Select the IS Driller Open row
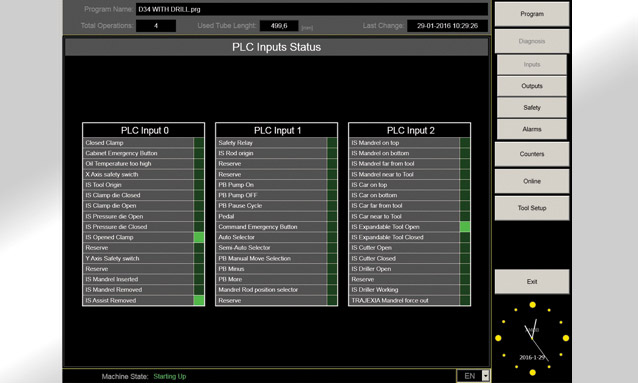 point(409,269)
